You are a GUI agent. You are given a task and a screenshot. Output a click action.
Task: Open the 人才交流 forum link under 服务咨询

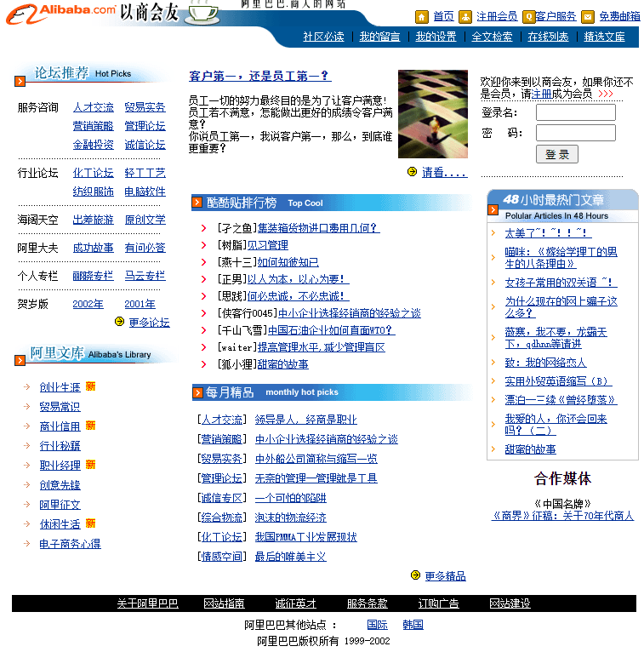click(93, 107)
